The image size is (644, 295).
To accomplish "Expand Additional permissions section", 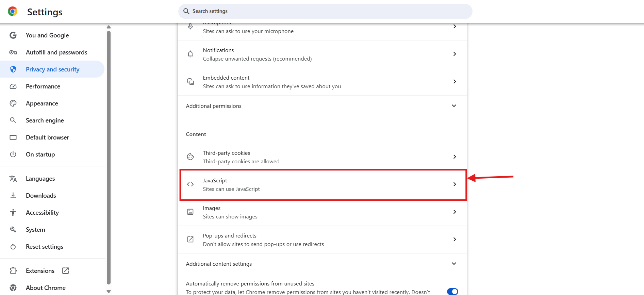I will (x=454, y=105).
